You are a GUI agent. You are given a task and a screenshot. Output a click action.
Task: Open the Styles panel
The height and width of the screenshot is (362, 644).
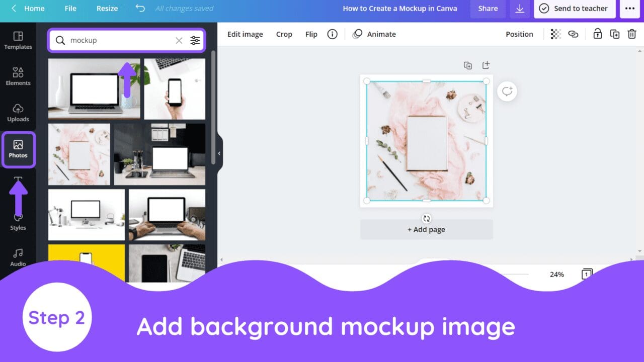18,221
